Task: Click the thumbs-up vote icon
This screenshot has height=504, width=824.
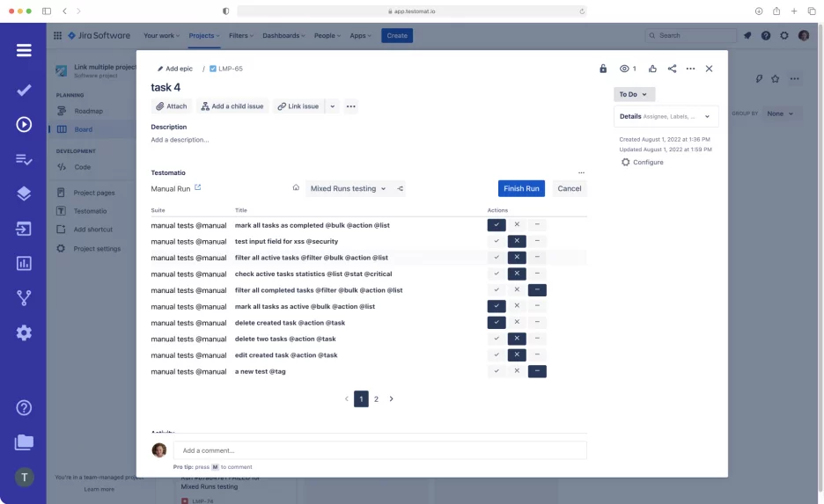Action: 652,69
